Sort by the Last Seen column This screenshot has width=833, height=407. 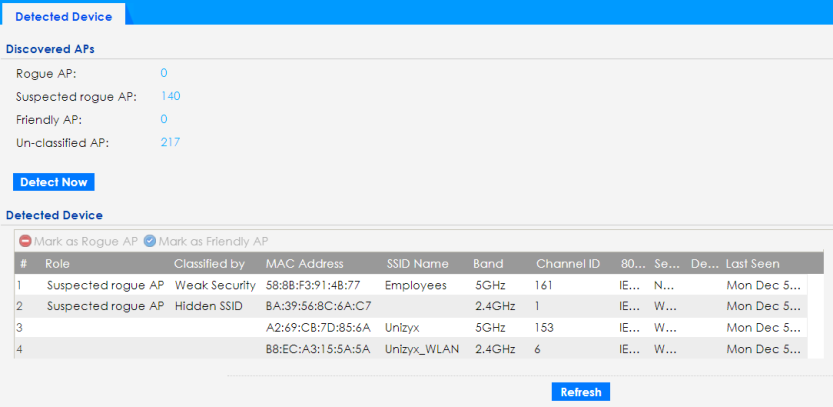click(x=753, y=264)
